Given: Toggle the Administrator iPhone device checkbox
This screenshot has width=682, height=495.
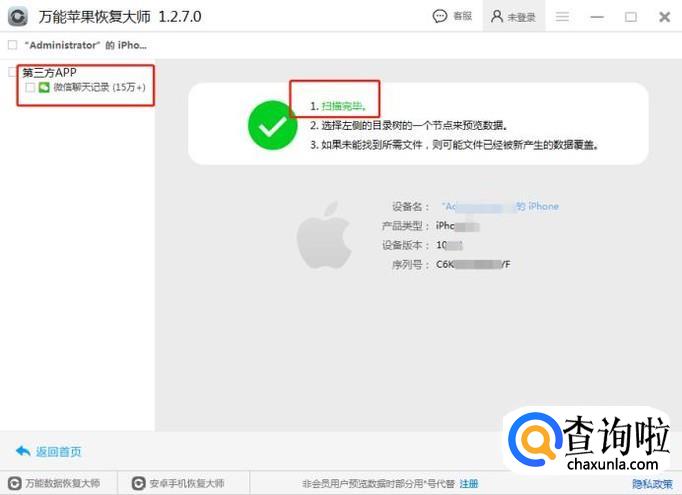Looking at the screenshot, I should (13, 45).
